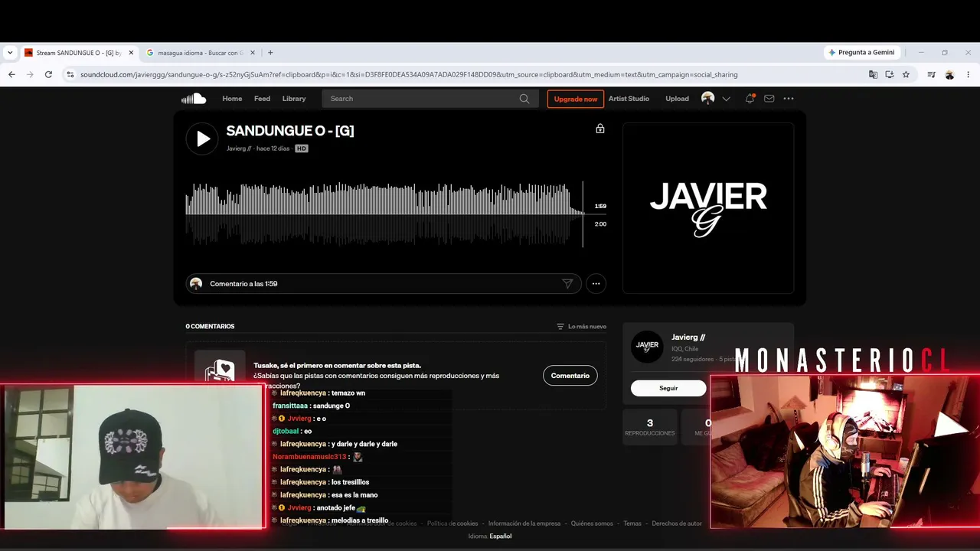Click the SoundCloud cloud logo
This screenshot has height=551, width=980.
click(194, 99)
